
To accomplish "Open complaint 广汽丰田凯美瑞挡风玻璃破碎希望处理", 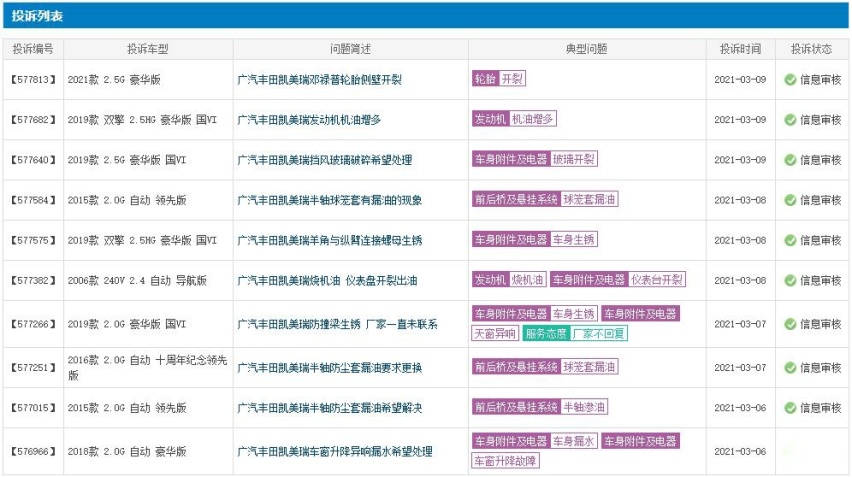I will [x=324, y=160].
